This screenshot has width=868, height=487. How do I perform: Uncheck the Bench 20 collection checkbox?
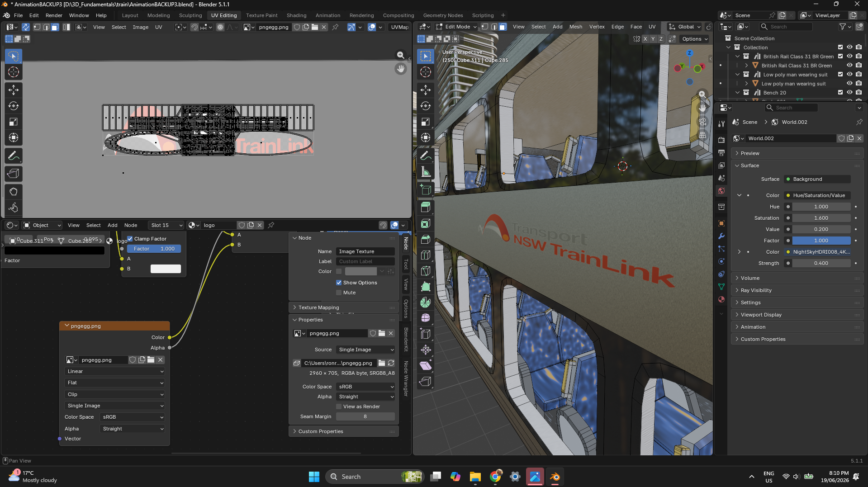click(x=840, y=93)
